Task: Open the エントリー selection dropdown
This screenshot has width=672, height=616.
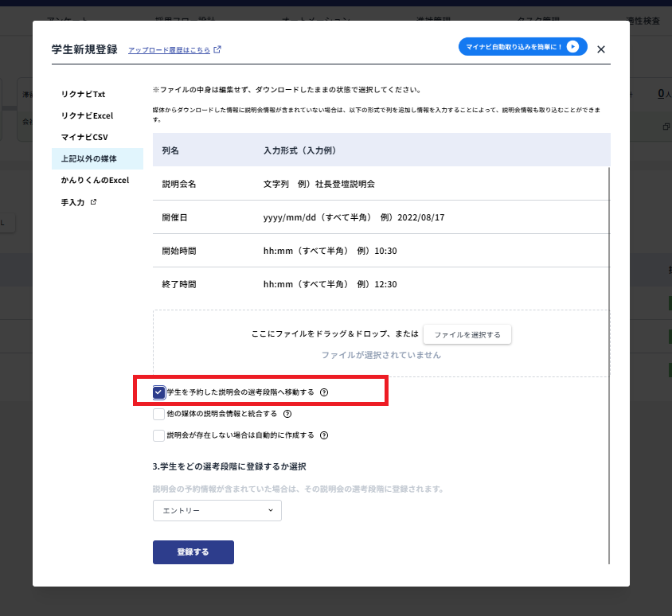Action: (217, 510)
